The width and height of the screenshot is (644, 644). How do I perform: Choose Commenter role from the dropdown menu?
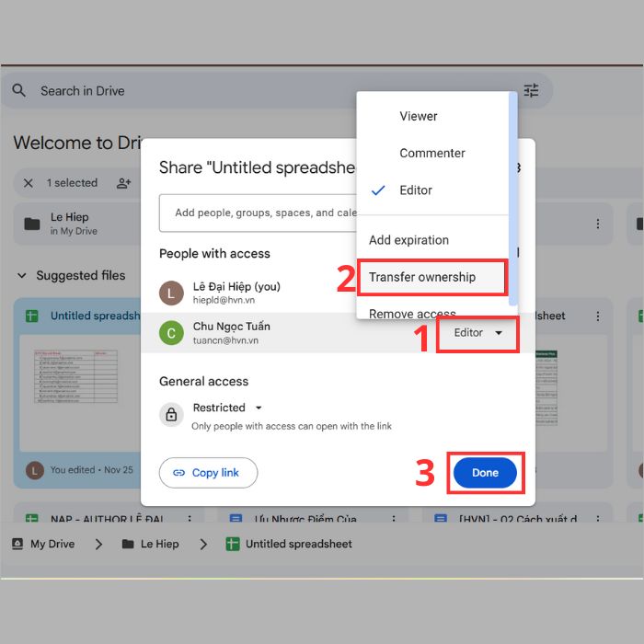click(x=432, y=154)
